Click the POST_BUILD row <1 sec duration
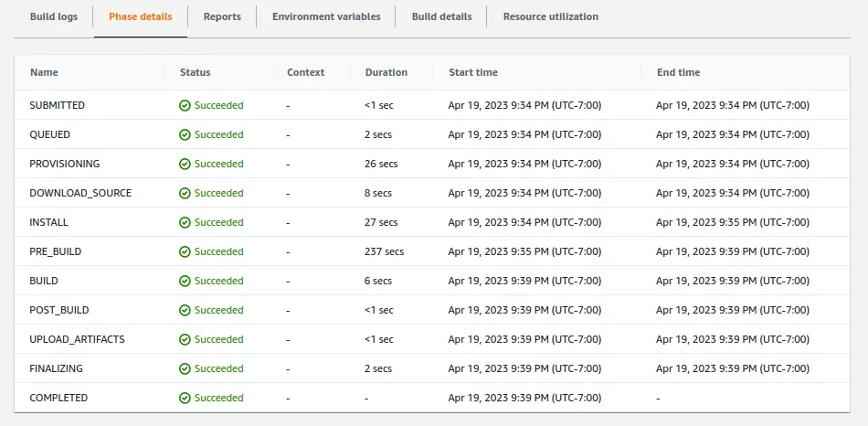The height and width of the screenshot is (426, 868). (x=379, y=310)
